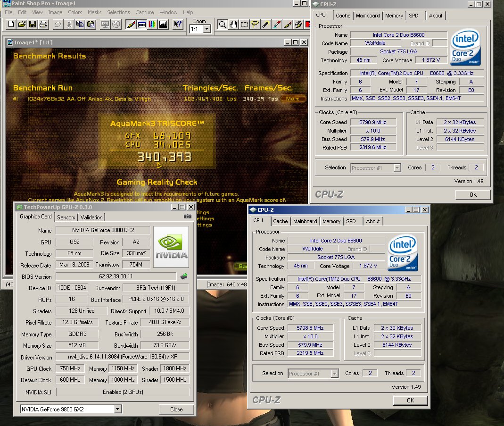
Task: Select the Paint Brush tool
Action: click(x=288, y=24)
